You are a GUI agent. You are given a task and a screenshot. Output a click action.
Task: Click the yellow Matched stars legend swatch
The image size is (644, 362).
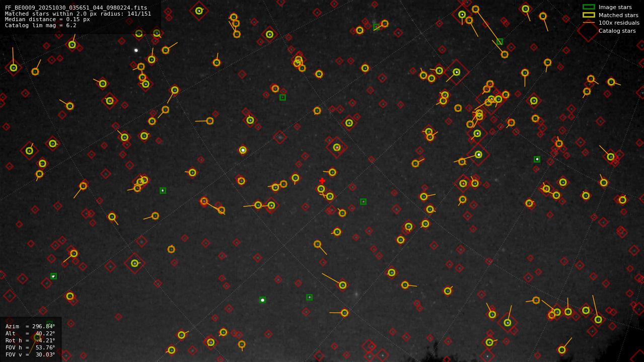pos(589,15)
